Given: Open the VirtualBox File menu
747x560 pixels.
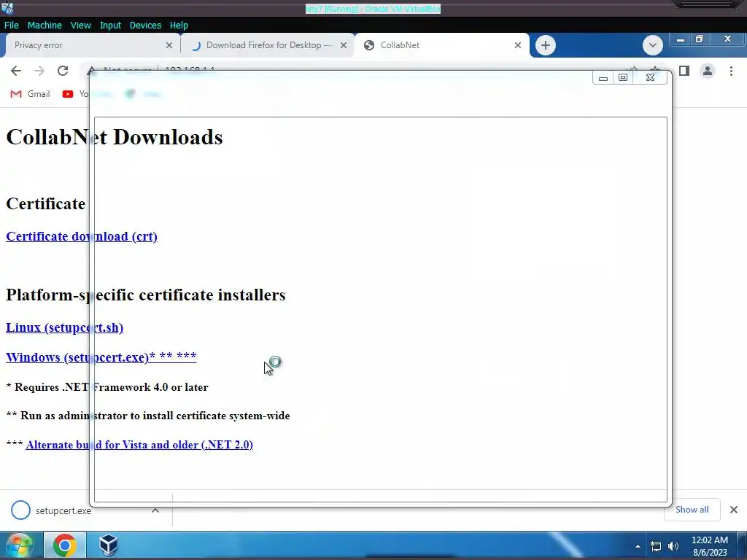Looking at the screenshot, I should [12, 26].
